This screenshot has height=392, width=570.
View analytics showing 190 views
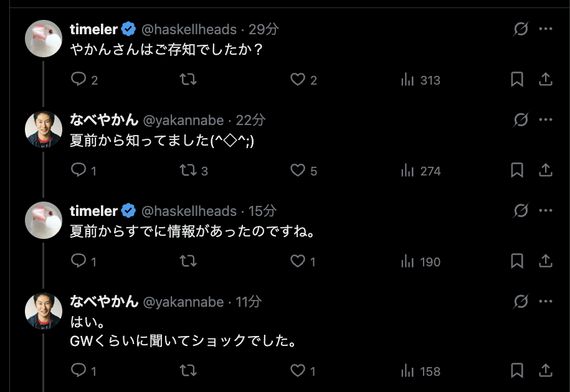pyautogui.click(x=422, y=261)
